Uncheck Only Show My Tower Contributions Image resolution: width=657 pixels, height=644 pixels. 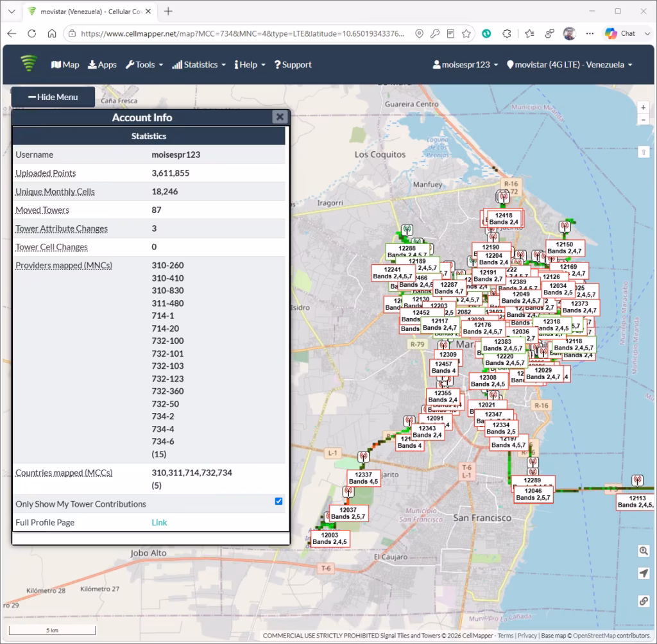(x=278, y=501)
